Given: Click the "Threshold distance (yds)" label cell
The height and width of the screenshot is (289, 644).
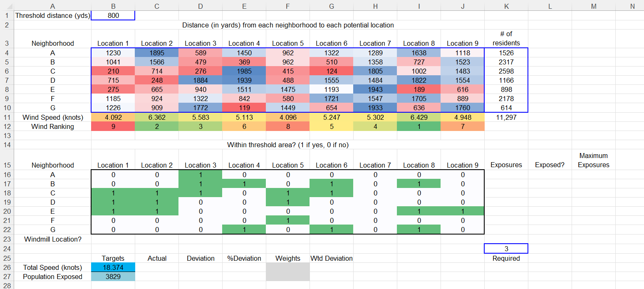Looking at the screenshot, I should [53, 16].
